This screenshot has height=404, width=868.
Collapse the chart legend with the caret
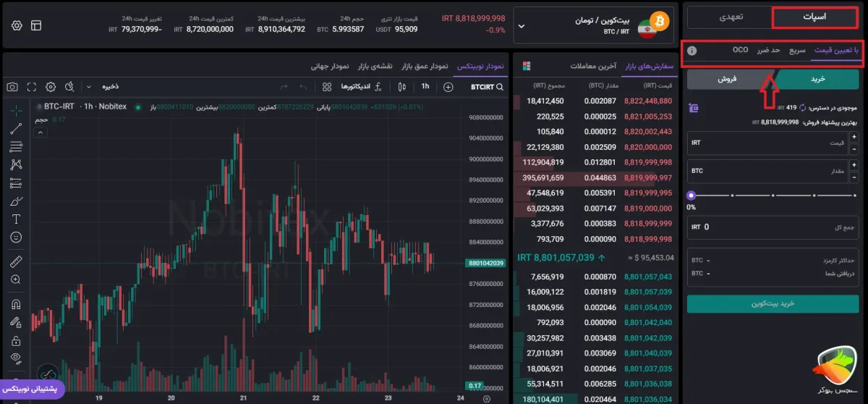coord(40,133)
